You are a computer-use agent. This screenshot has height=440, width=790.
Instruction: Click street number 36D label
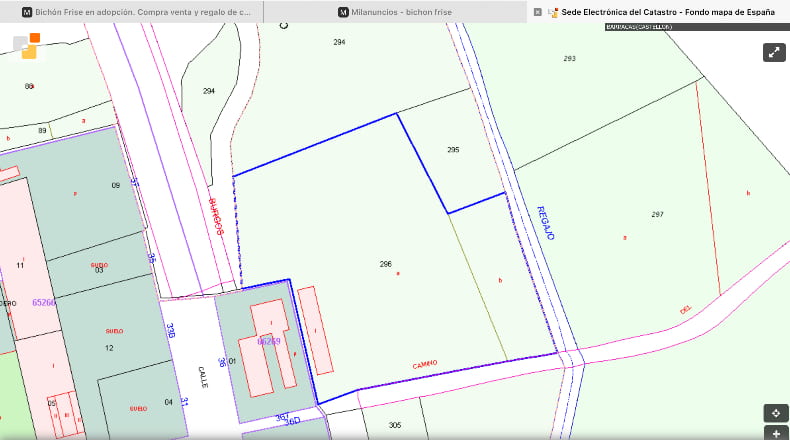pos(292,421)
